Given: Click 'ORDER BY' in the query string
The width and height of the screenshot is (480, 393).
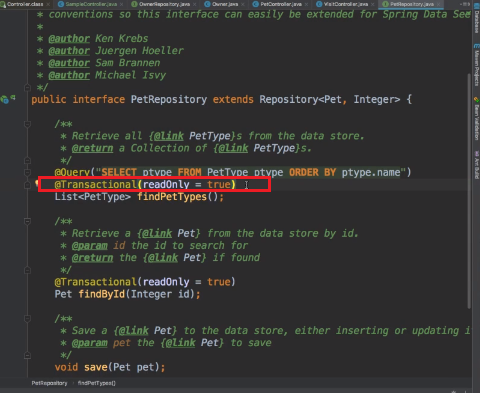Looking at the screenshot, I should (x=312, y=172).
